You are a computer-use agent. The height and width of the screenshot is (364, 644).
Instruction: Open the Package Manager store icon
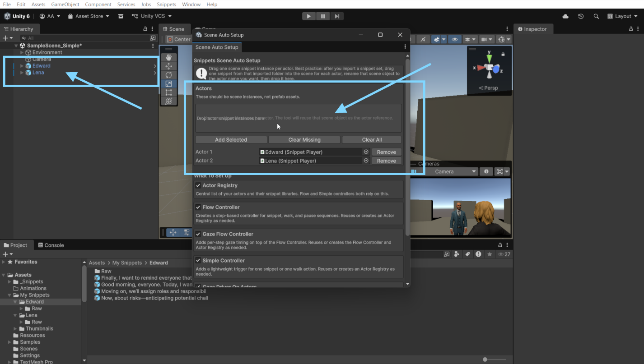pyautogui.click(x=121, y=16)
